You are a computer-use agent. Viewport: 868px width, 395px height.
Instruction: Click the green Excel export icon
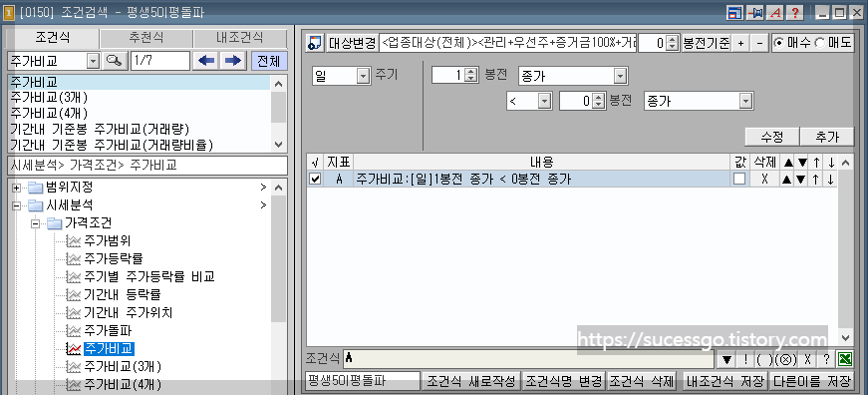[x=845, y=359]
